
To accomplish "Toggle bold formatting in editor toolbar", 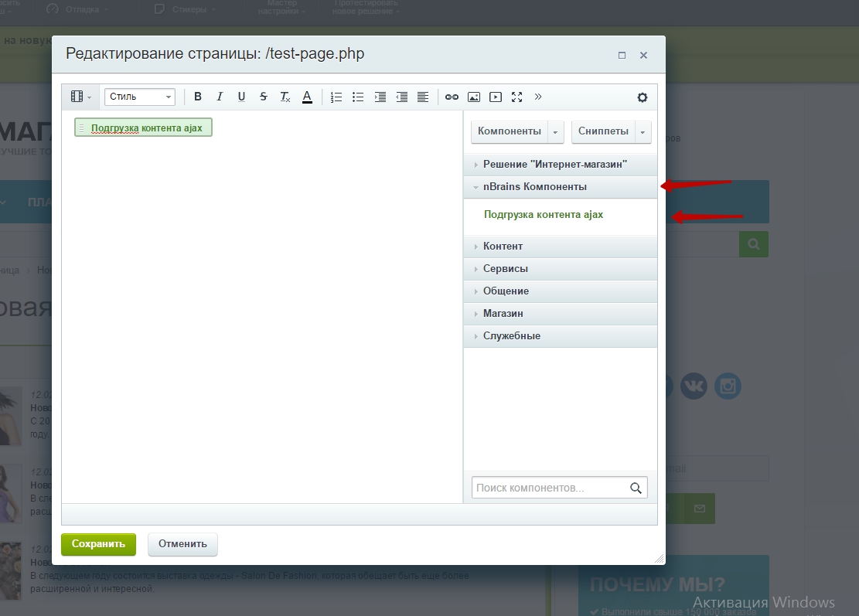I will (x=198, y=97).
